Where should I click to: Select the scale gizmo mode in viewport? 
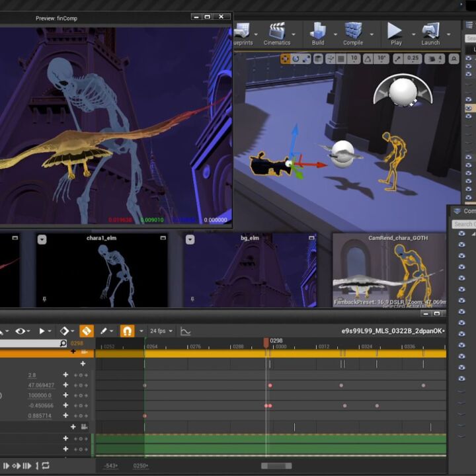[307, 59]
